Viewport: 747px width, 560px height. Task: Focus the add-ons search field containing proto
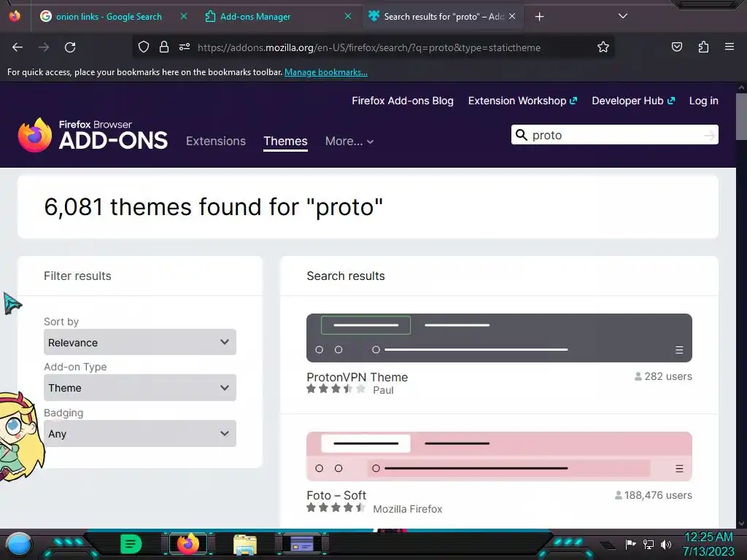tap(614, 135)
